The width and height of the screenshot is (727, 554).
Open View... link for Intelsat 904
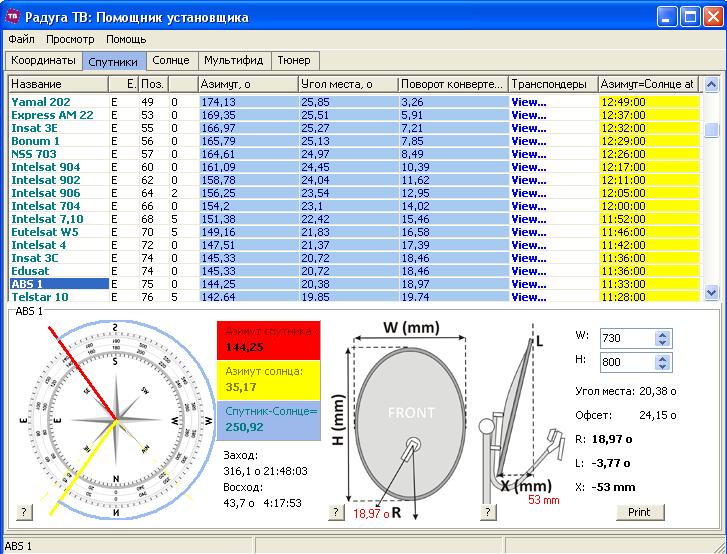tap(529, 167)
